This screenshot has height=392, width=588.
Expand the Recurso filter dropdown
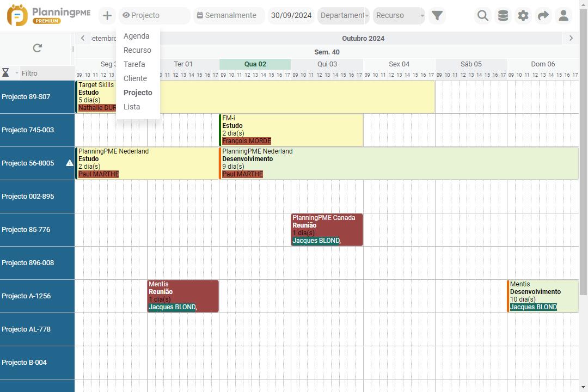point(399,15)
